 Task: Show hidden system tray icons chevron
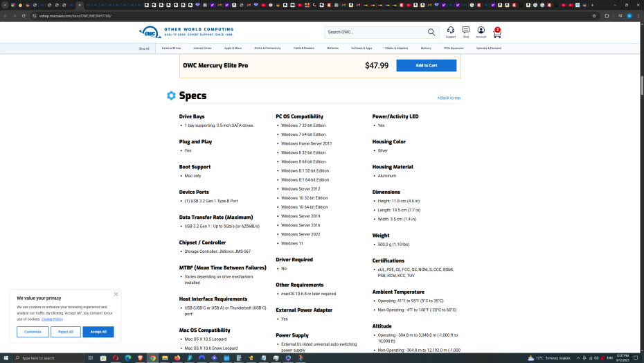(578, 358)
